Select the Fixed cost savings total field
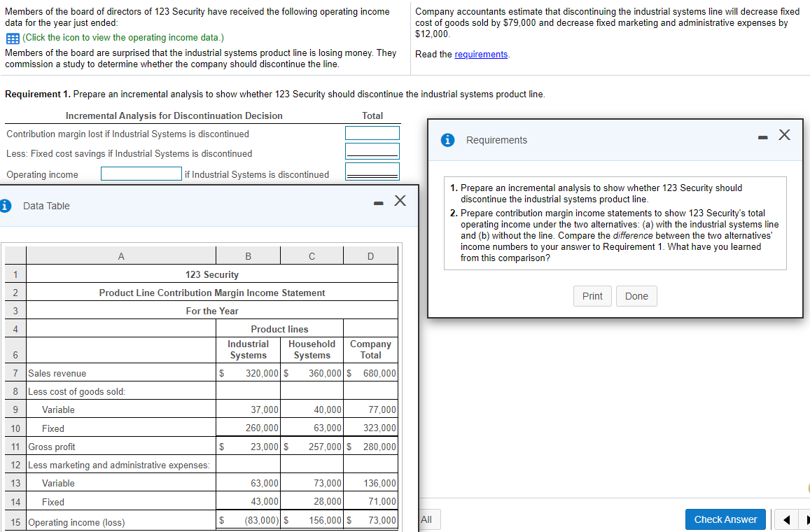 pyautogui.click(x=372, y=151)
